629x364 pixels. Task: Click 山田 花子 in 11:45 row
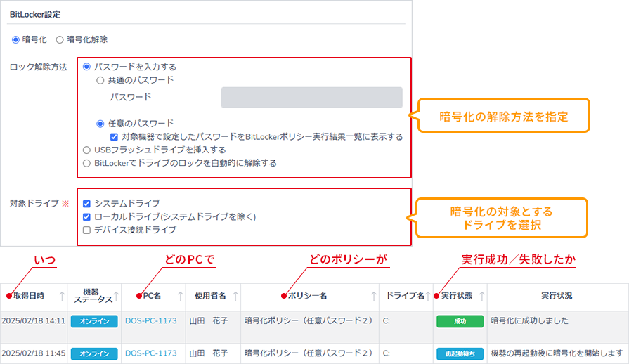209,353
